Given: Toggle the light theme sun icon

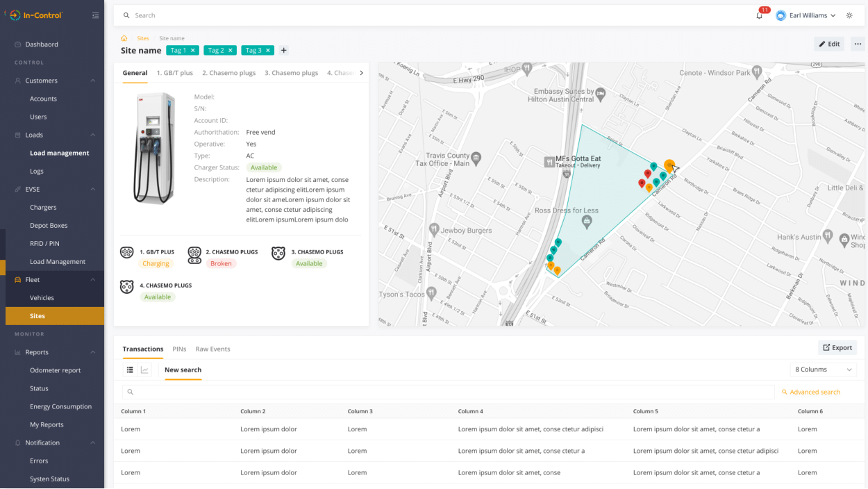Looking at the screenshot, I should pos(849,15).
